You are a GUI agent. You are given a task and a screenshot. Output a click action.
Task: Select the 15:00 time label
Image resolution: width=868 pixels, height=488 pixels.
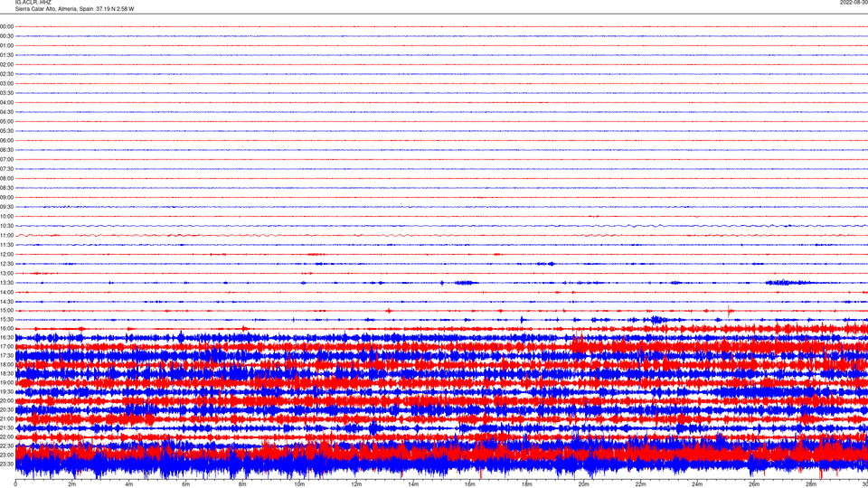[x=6, y=310]
